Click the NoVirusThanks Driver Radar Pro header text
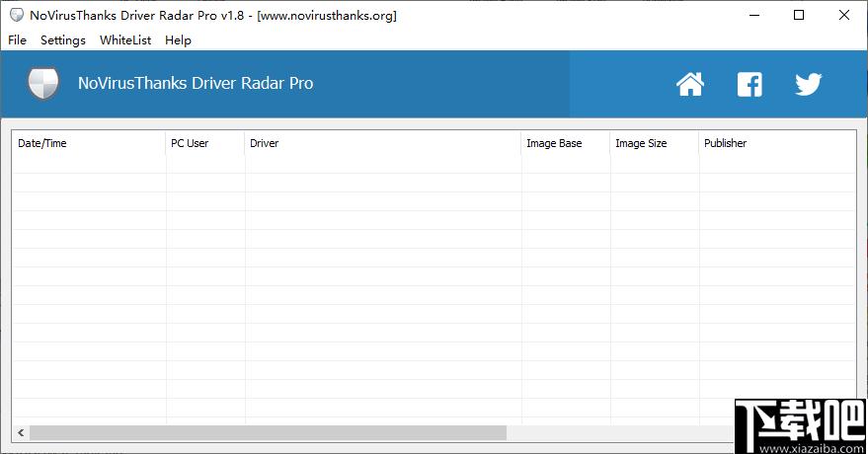The image size is (868, 454). coord(196,83)
